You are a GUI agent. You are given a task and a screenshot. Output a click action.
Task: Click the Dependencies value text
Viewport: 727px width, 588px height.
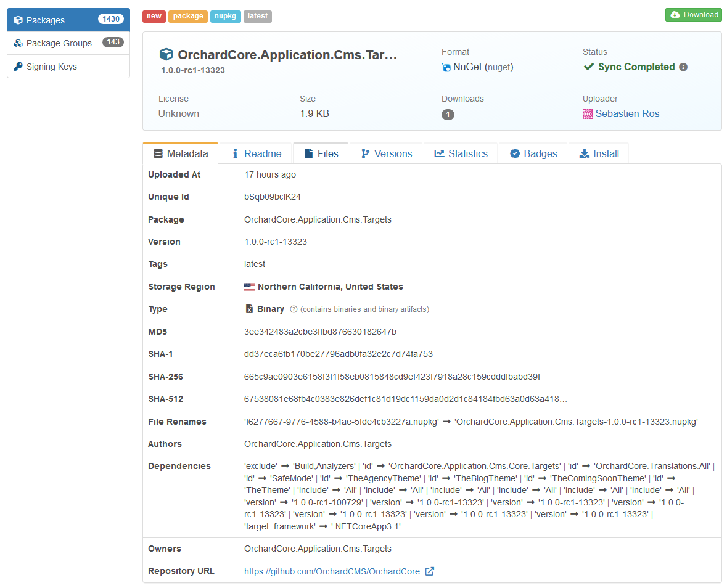click(479, 496)
